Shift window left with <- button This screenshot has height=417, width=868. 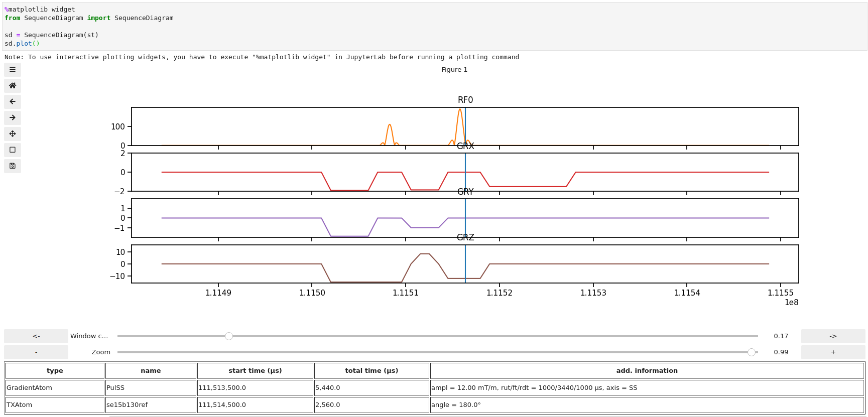coord(36,336)
